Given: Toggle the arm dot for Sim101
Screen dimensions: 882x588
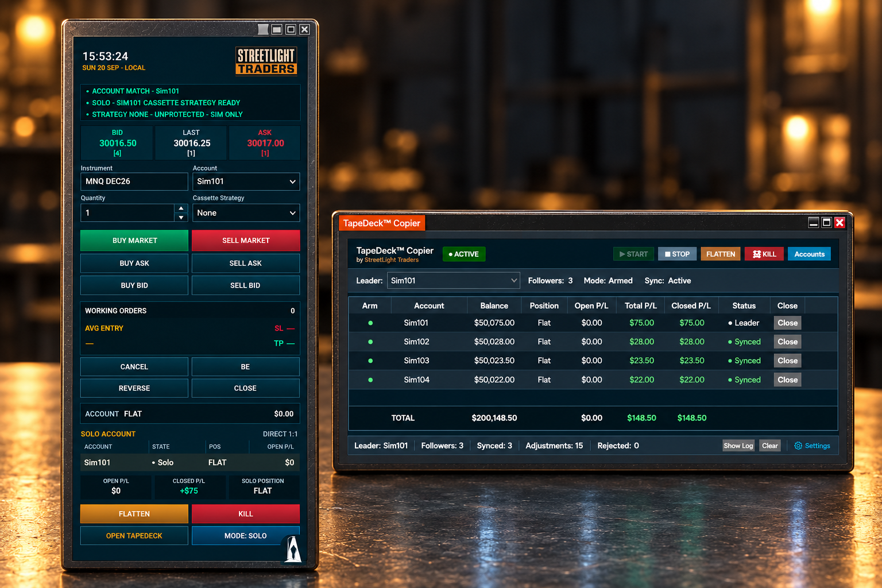Looking at the screenshot, I should point(370,323).
